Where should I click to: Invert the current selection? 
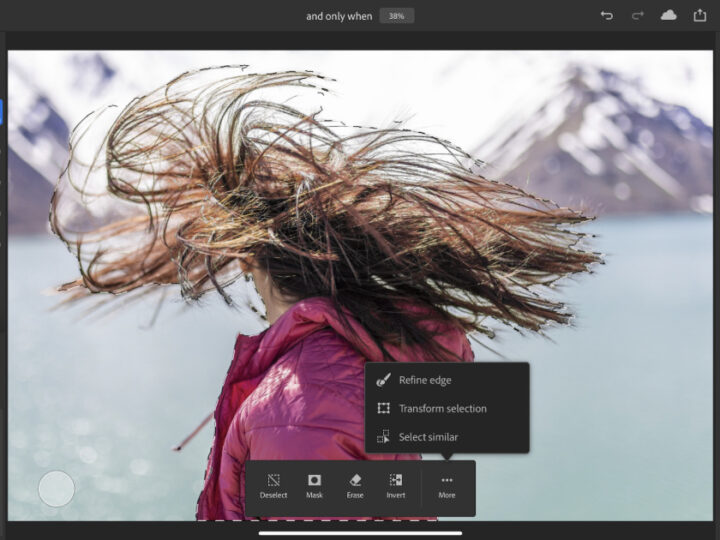(396, 487)
